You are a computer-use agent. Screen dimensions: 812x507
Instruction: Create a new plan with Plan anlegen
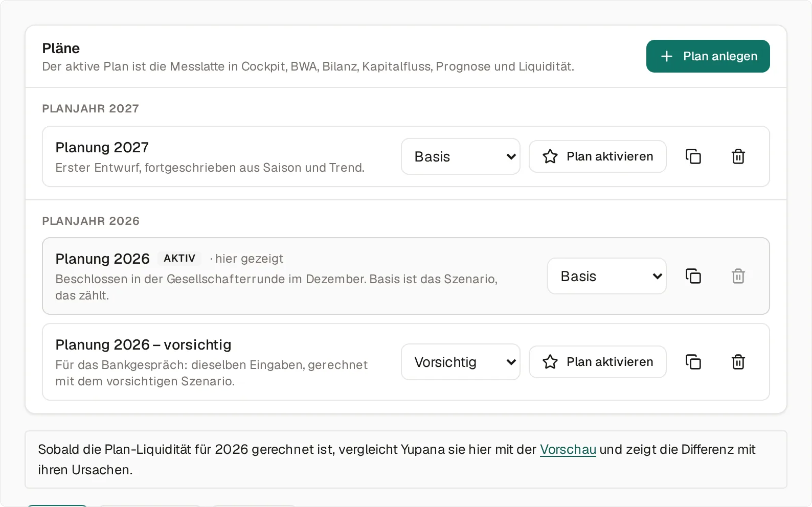(x=708, y=56)
